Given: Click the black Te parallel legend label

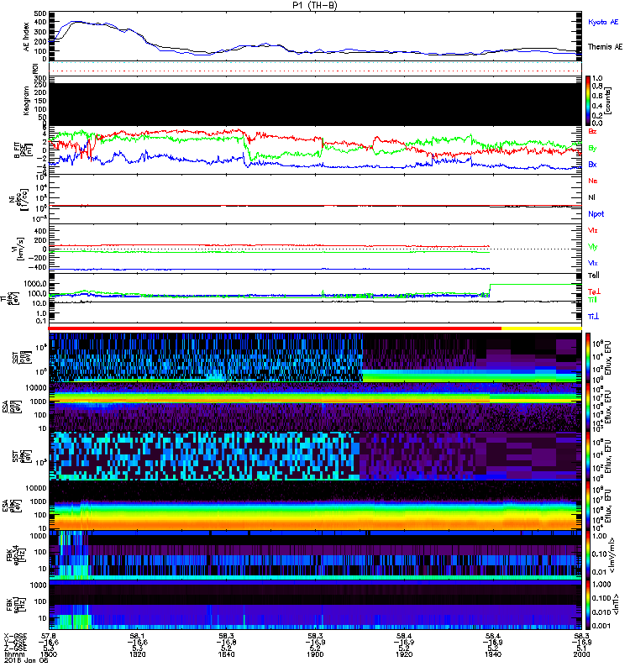Looking at the screenshot, I should (x=594, y=276).
